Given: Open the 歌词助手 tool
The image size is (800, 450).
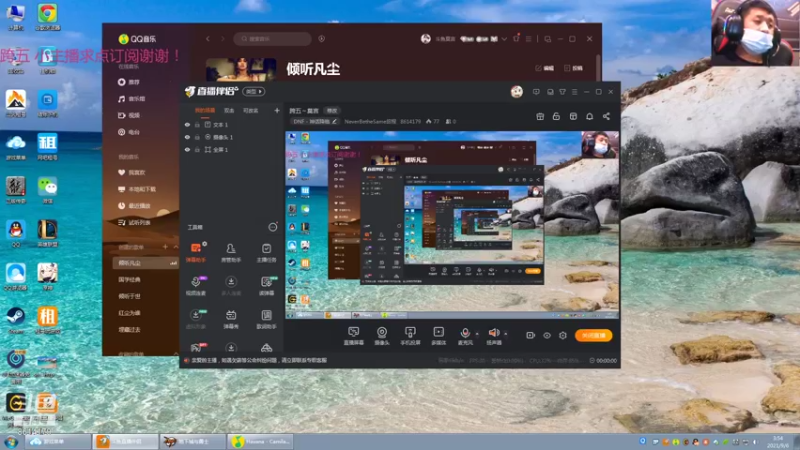Looking at the screenshot, I should point(266,319).
